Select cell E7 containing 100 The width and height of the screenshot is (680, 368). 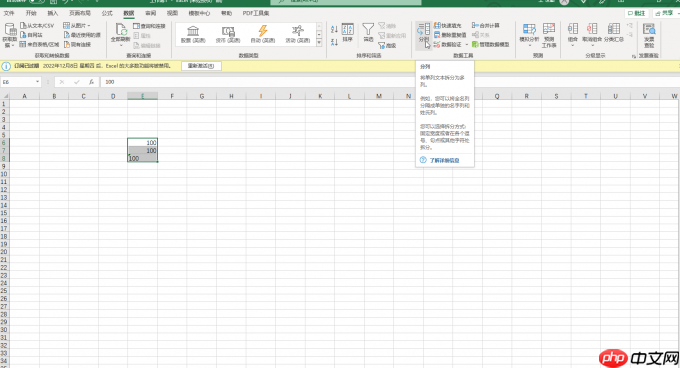143,150
